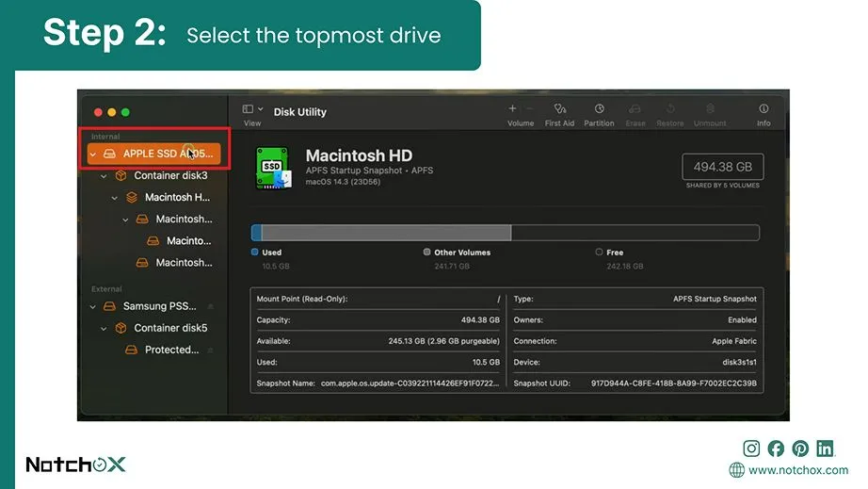Click the minus Remove Volume icon

pyautogui.click(x=529, y=108)
